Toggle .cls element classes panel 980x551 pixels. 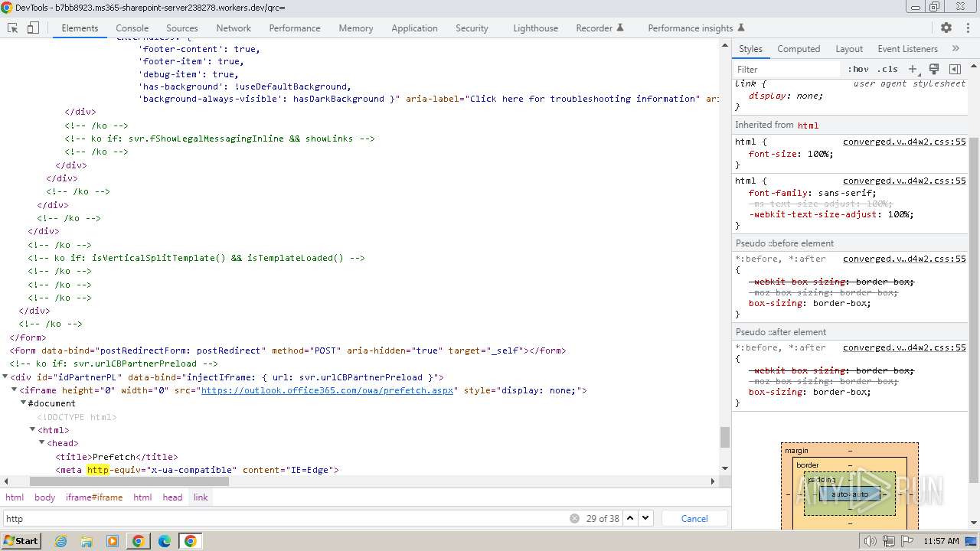click(887, 69)
